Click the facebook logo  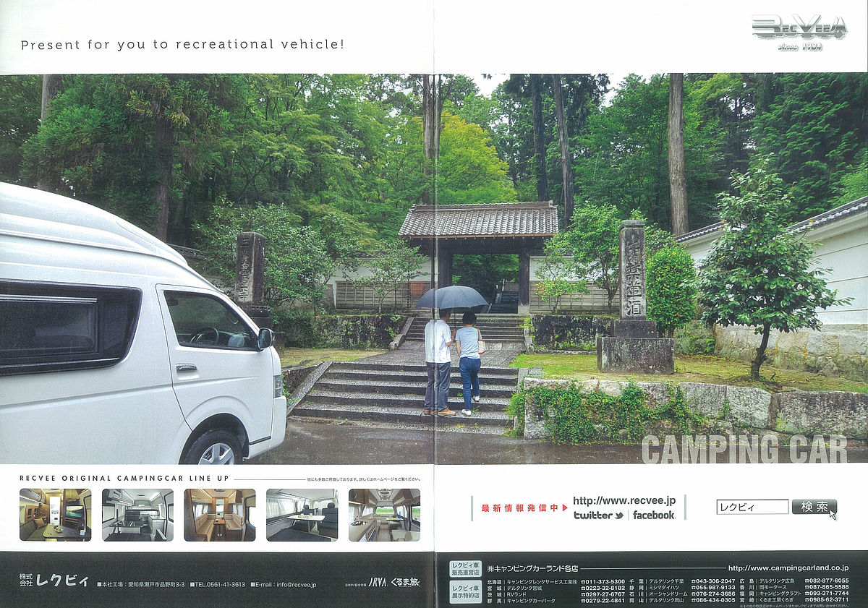(x=654, y=515)
